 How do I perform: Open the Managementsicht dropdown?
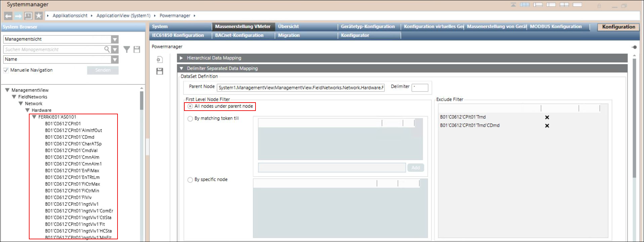[x=115, y=40]
